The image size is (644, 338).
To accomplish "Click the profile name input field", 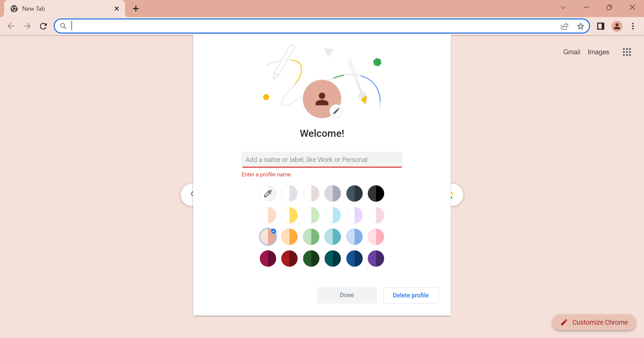I will point(322,159).
